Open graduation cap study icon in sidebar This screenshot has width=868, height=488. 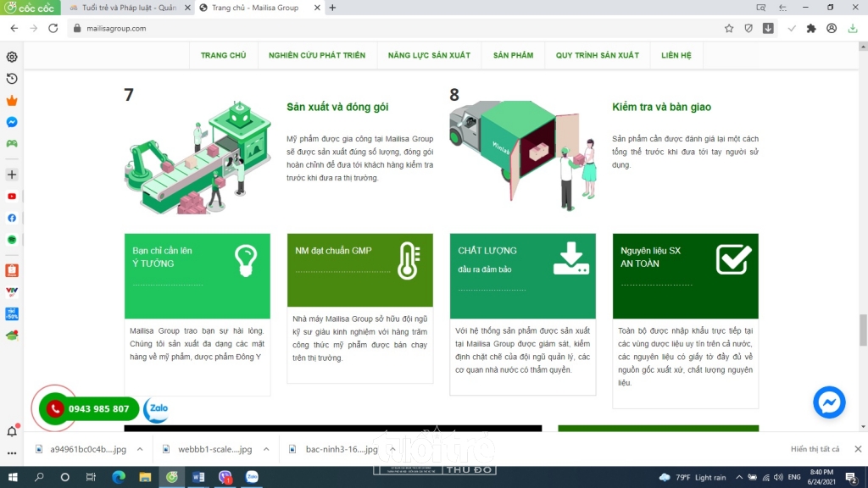click(12, 335)
